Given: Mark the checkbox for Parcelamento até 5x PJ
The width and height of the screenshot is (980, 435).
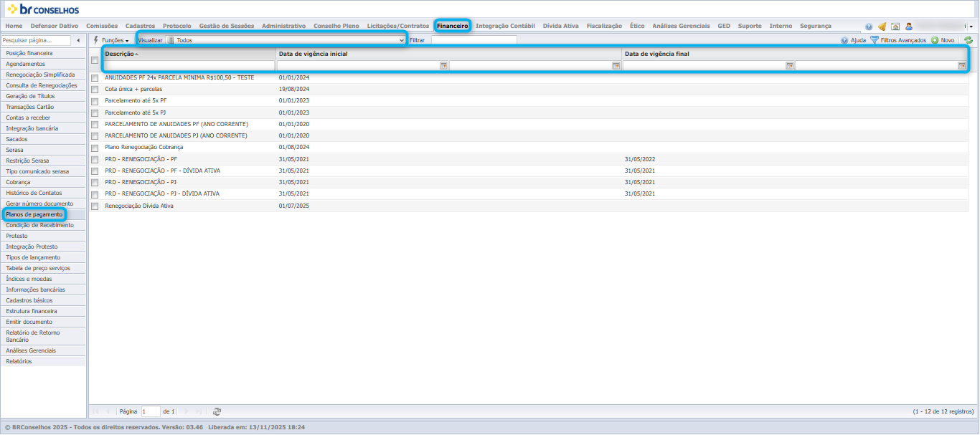Looking at the screenshot, I should point(95,113).
